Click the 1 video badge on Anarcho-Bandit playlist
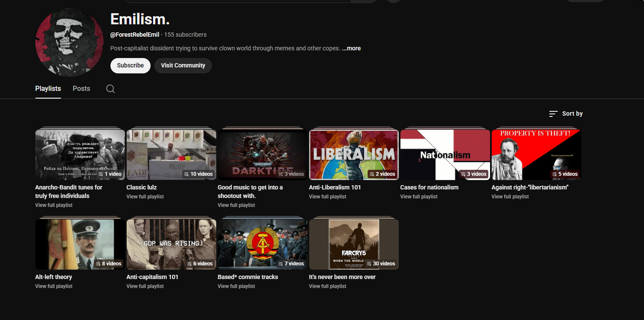Screen dimensions: 644x320 click(110, 174)
